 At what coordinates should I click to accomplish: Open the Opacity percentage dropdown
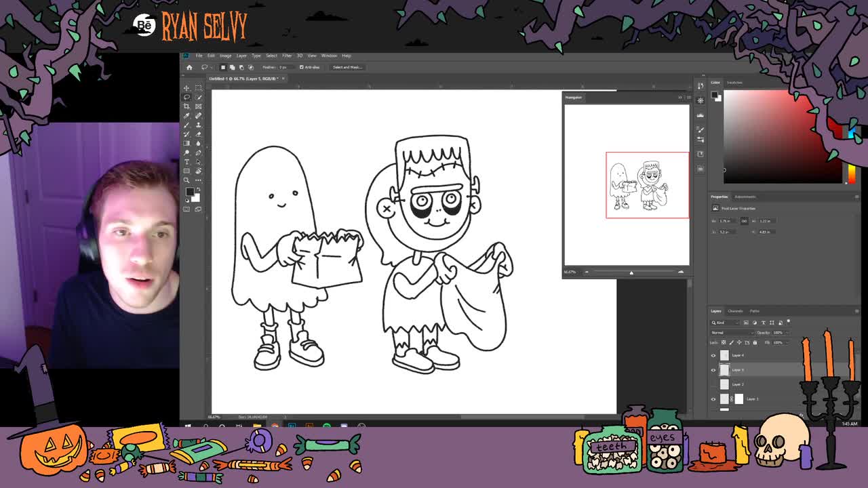(x=787, y=333)
